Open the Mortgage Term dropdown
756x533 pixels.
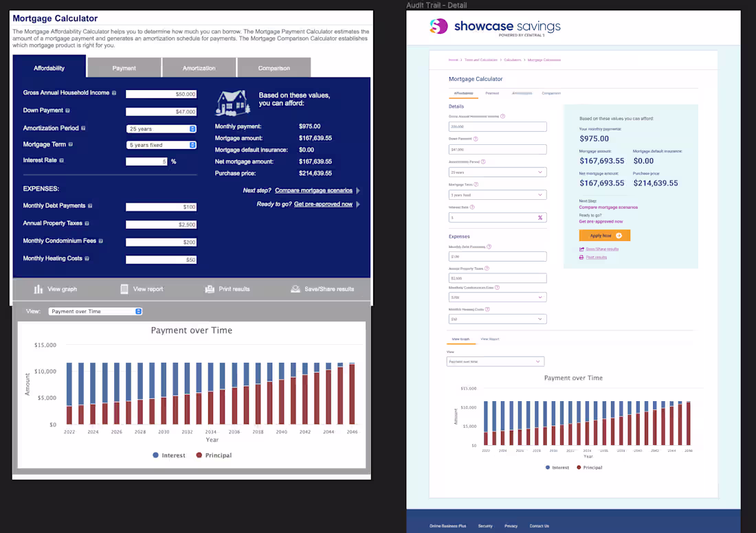[161, 146]
